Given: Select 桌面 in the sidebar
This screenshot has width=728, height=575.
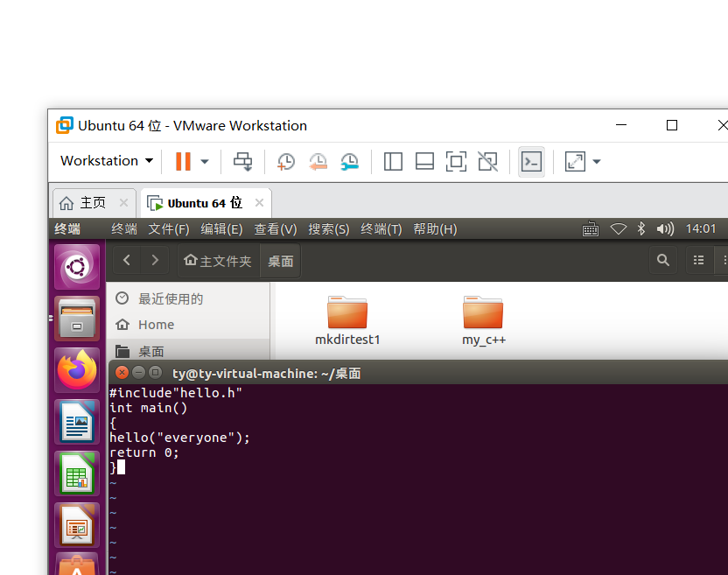Looking at the screenshot, I should [x=188, y=351].
